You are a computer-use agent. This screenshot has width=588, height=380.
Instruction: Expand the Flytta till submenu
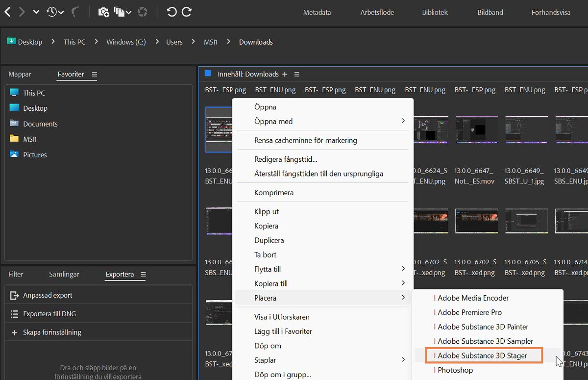pyautogui.click(x=323, y=269)
